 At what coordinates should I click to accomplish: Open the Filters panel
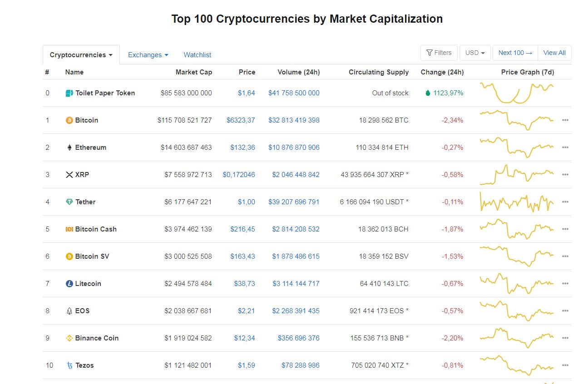click(x=439, y=53)
